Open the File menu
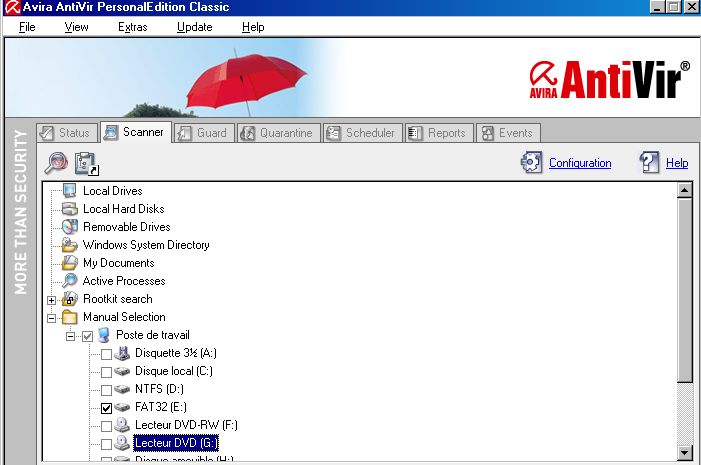 point(27,27)
